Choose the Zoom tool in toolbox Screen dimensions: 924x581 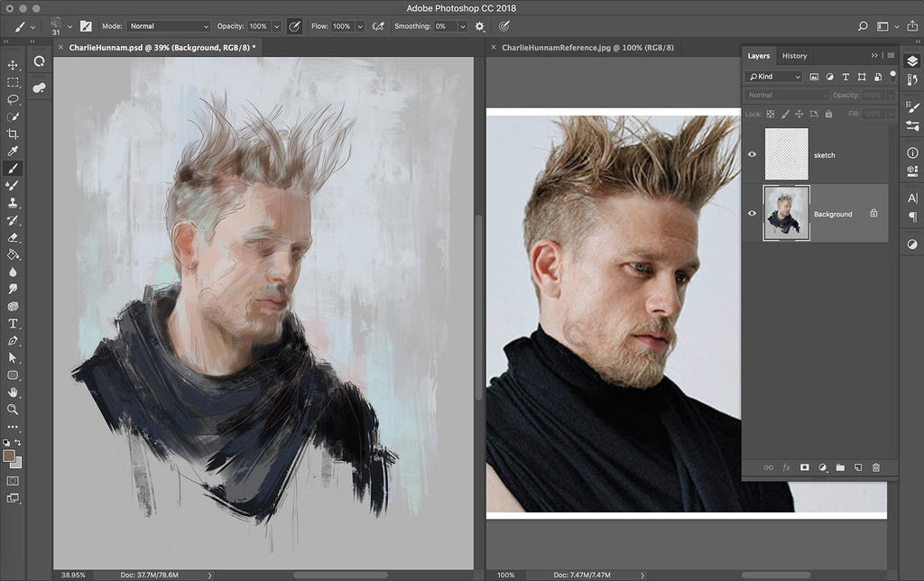coord(13,409)
